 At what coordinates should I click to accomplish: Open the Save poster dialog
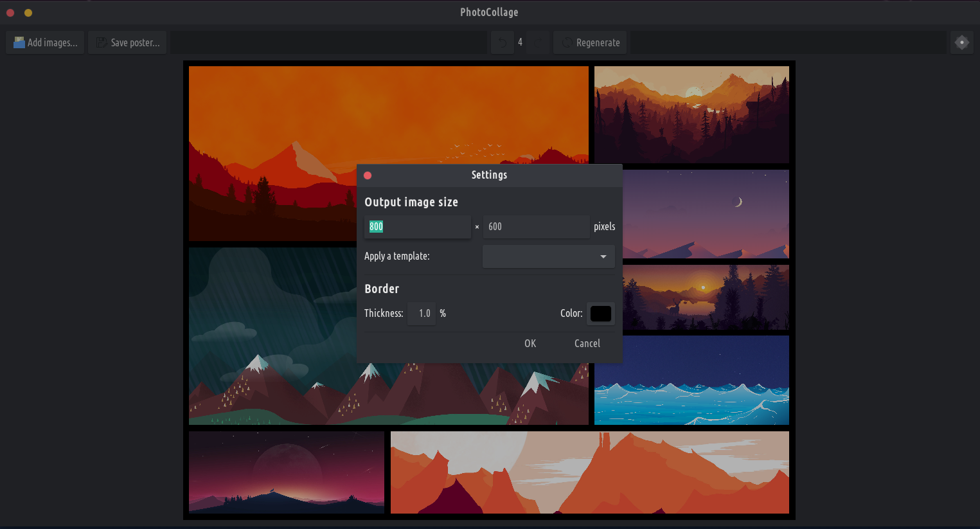tap(127, 42)
